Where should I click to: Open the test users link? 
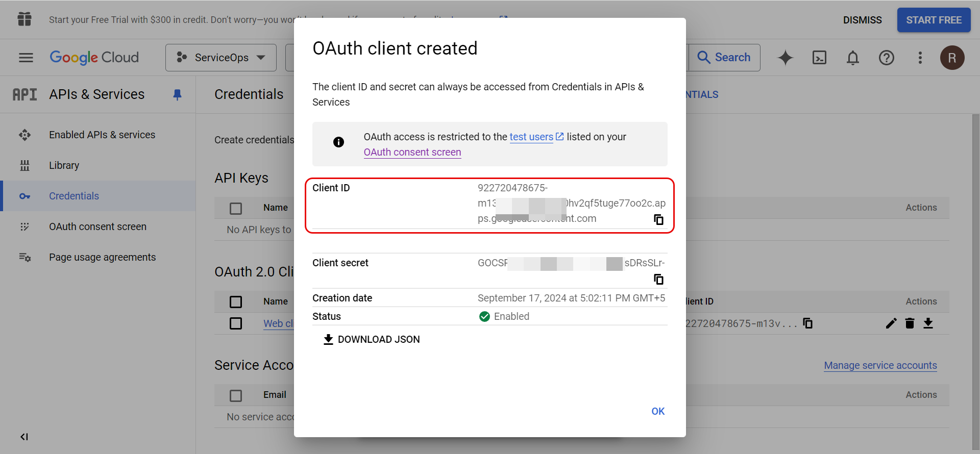point(531,137)
